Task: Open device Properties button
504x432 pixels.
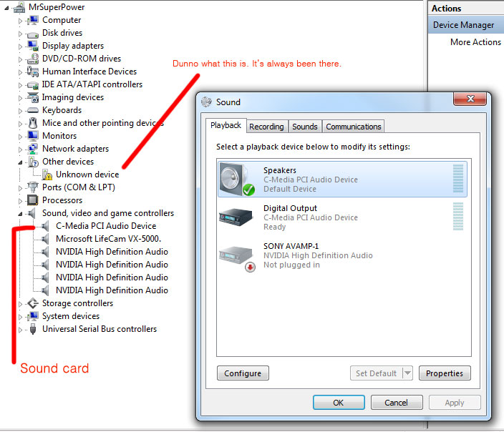Action: 445,373
